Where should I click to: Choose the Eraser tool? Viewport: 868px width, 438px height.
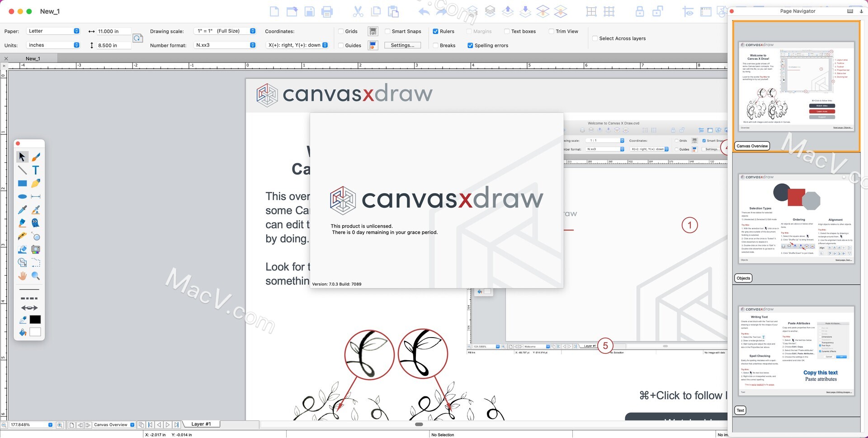22,249
